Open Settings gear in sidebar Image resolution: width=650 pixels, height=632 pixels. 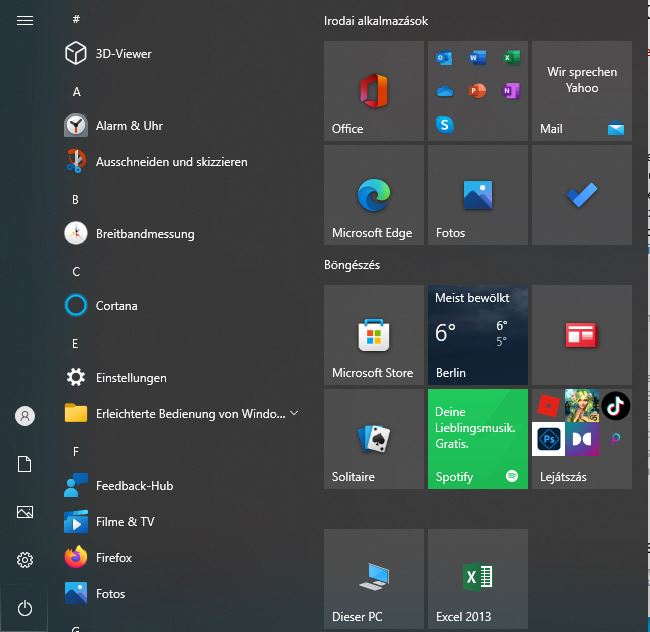pyautogui.click(x=25, y=560)
